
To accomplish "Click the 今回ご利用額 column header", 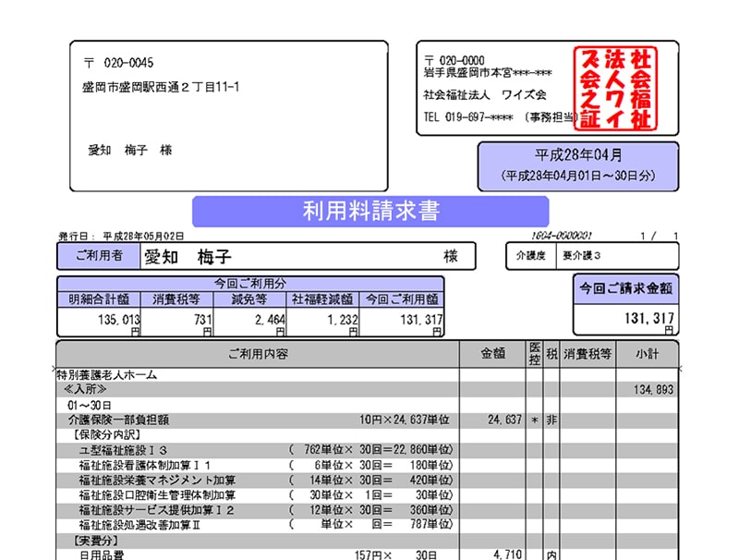I will 402,299.
